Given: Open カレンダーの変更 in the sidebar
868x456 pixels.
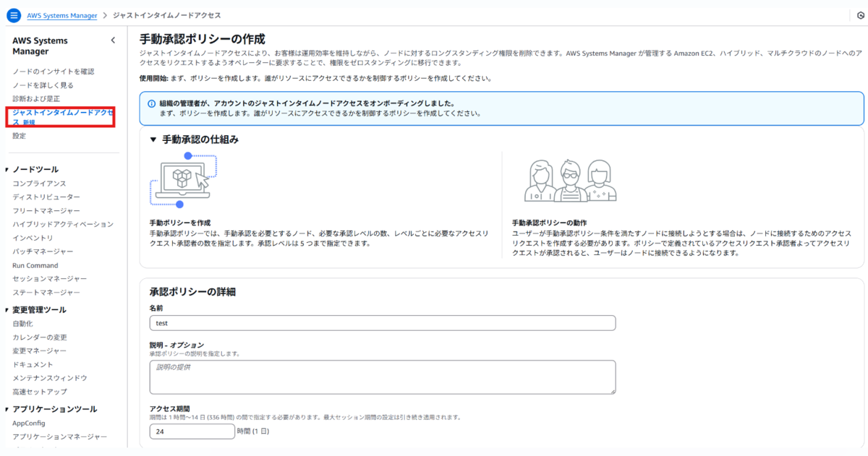Looking at the screenshot, I should pyautogui.click(x=40, y=337).
